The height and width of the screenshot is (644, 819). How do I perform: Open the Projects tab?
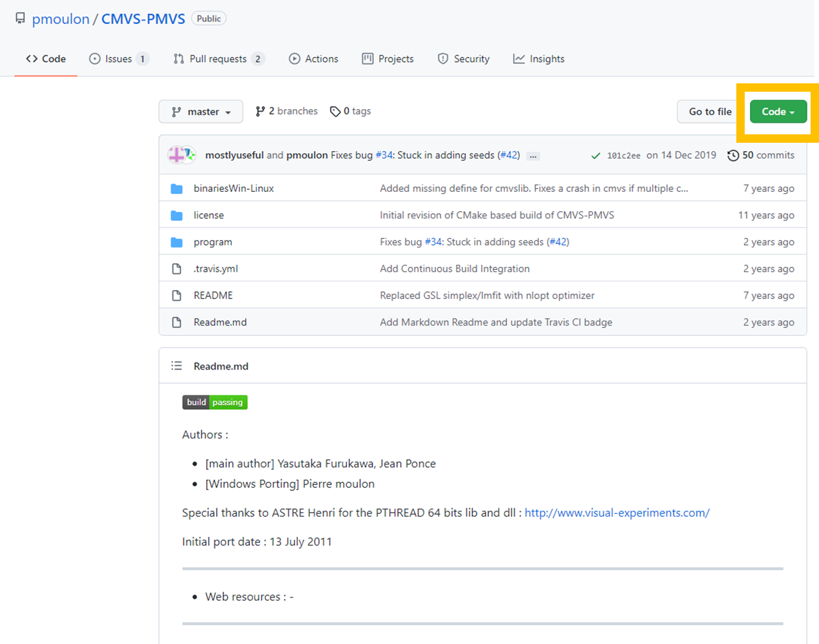point(388,59)
